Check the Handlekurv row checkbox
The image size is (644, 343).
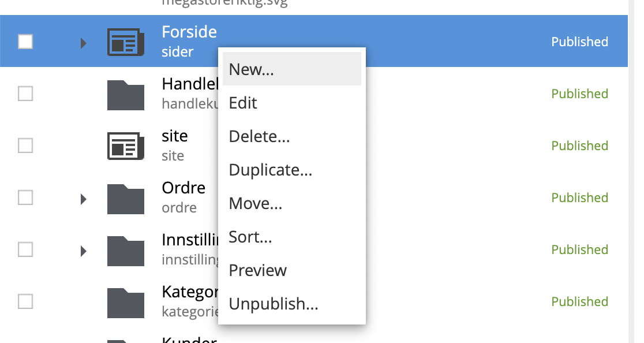point(25,94)
